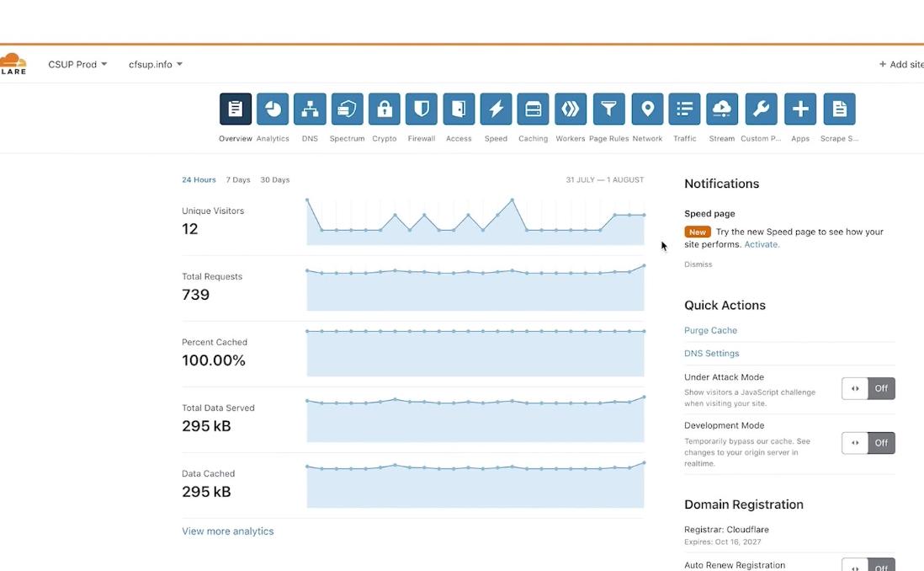Open the CSUP Prod account dropdown

[77, 64]
